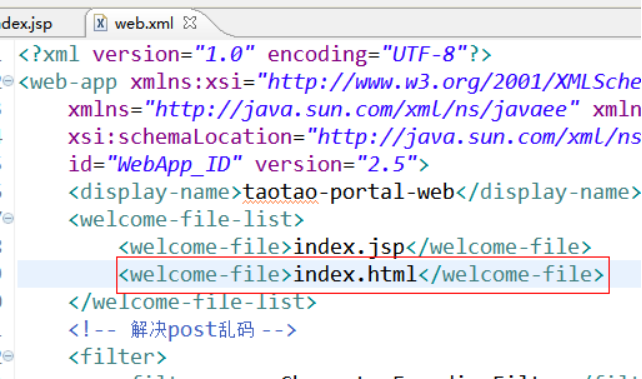Click the xmlns:xsi attribute name

coord(186,82)
